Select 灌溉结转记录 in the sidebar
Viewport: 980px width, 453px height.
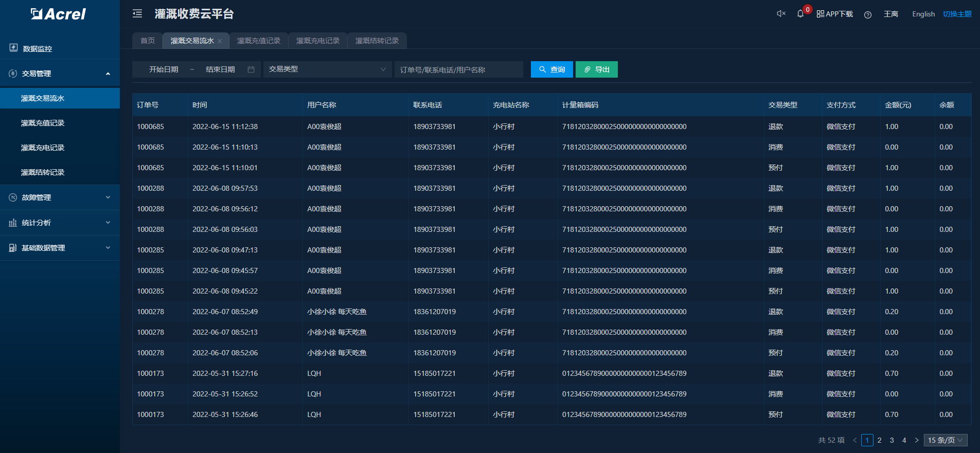[x=43, y=172]
